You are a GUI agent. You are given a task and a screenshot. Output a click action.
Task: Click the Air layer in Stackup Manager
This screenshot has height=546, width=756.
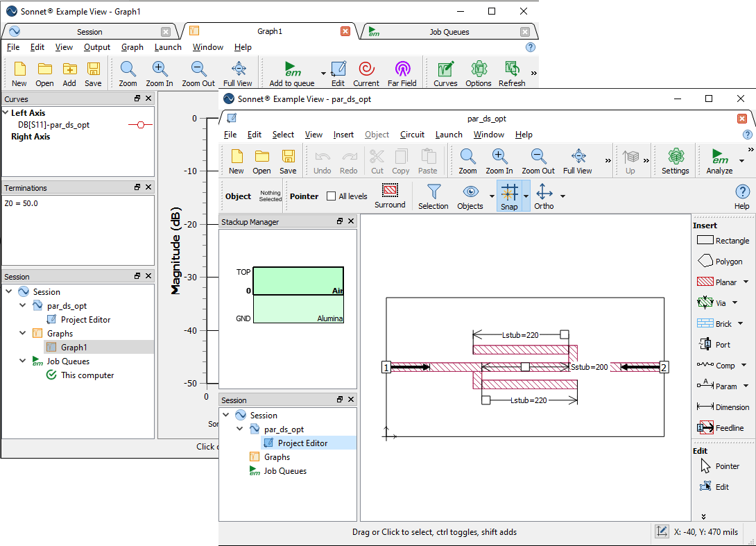298,281
